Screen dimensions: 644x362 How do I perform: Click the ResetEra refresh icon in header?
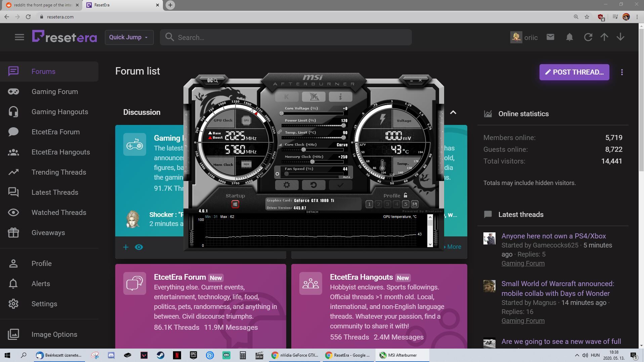588,37
